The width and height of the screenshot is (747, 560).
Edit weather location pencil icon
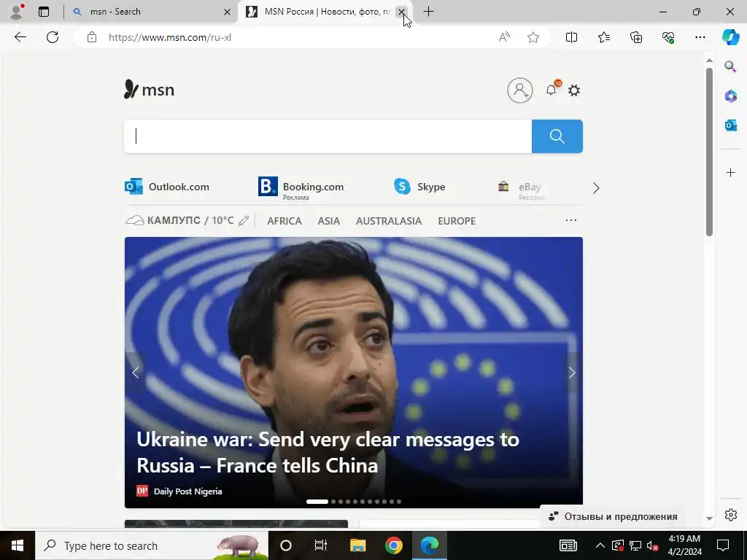click(244, 220)
